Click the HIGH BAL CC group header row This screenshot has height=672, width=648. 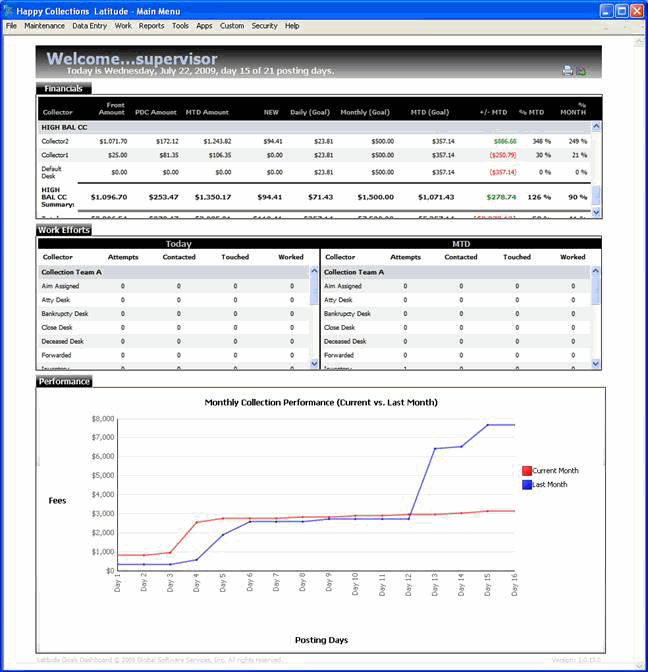pos(315,127)
